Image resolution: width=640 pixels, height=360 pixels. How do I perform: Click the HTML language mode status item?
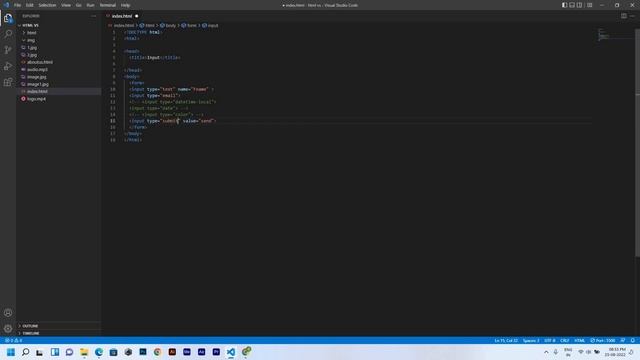(x=580, y=340)
